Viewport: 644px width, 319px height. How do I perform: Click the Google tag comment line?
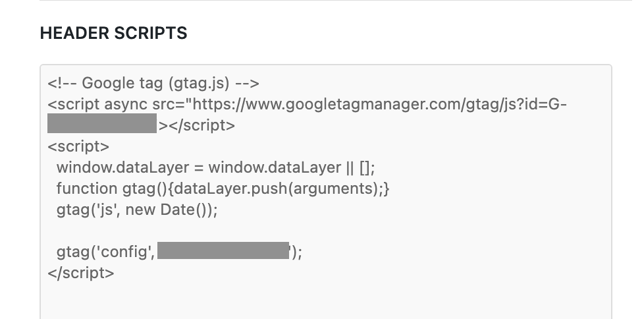(x=153, y=84)
